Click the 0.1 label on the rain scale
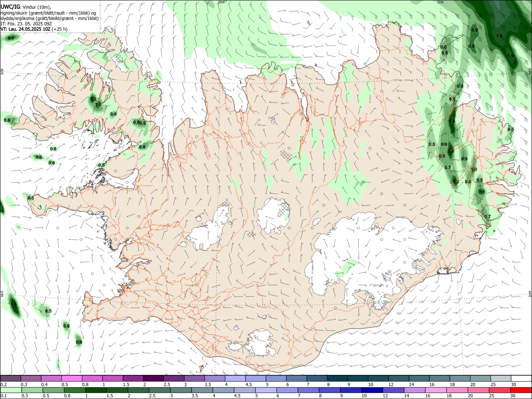This screenshot has height=399, width=532. coord(4,396)
